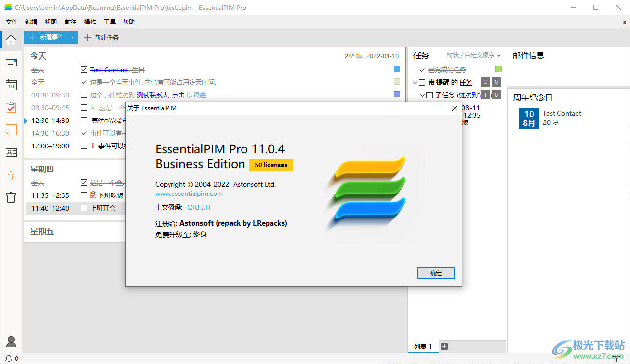Open the Mail module in sidebar
This screenshot has height=364, width=630.
(11, 63)
